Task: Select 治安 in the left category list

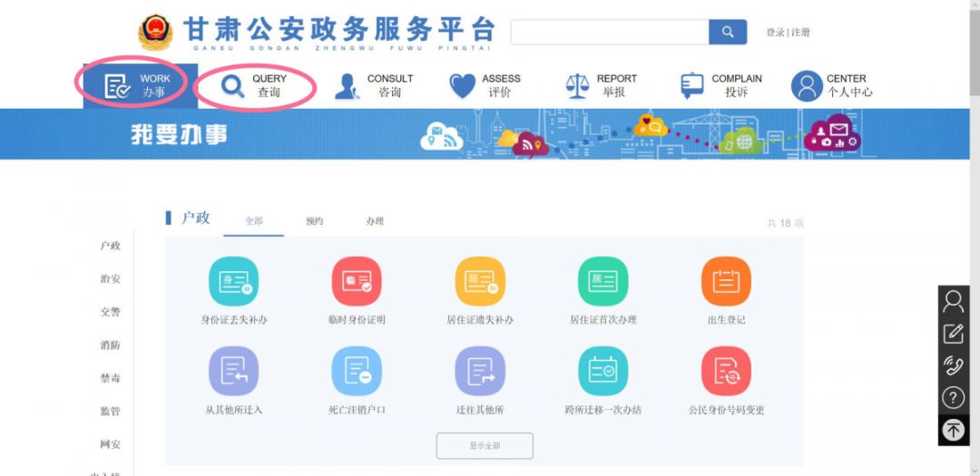Action: click(111, 278)
